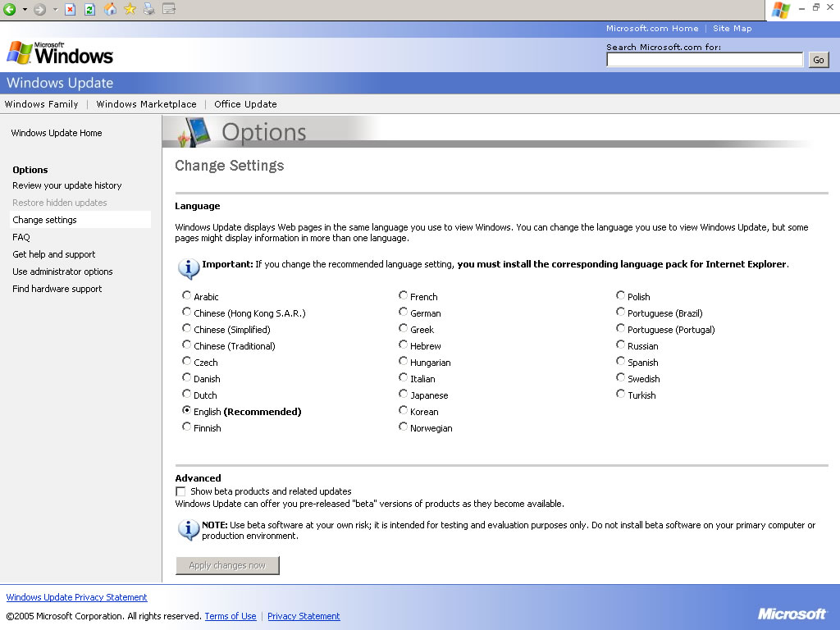Choose the Turkish radio button
840x630 pixels.
tap(620, 394)
